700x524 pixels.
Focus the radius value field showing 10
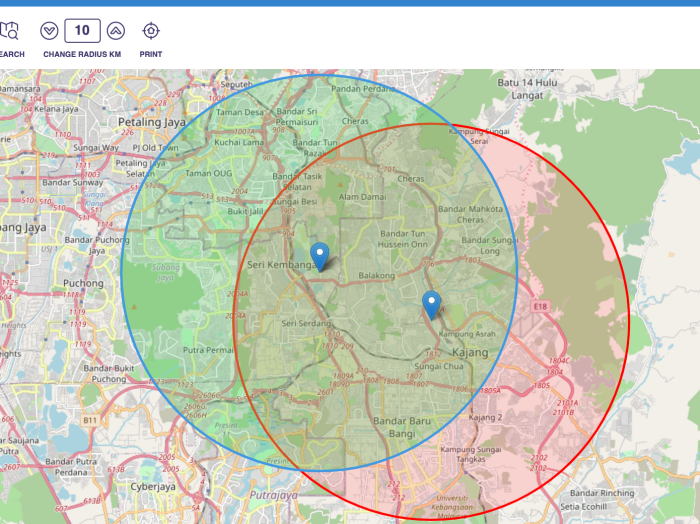82,31
